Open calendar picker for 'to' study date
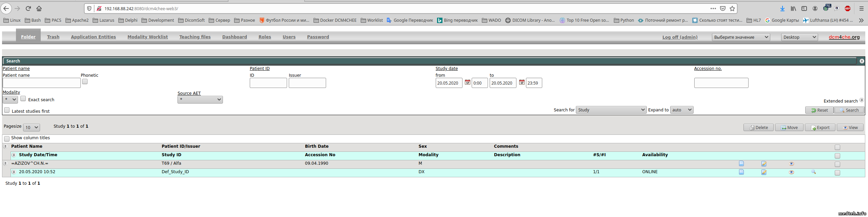868x217 pixels. (x=522, y=83)
